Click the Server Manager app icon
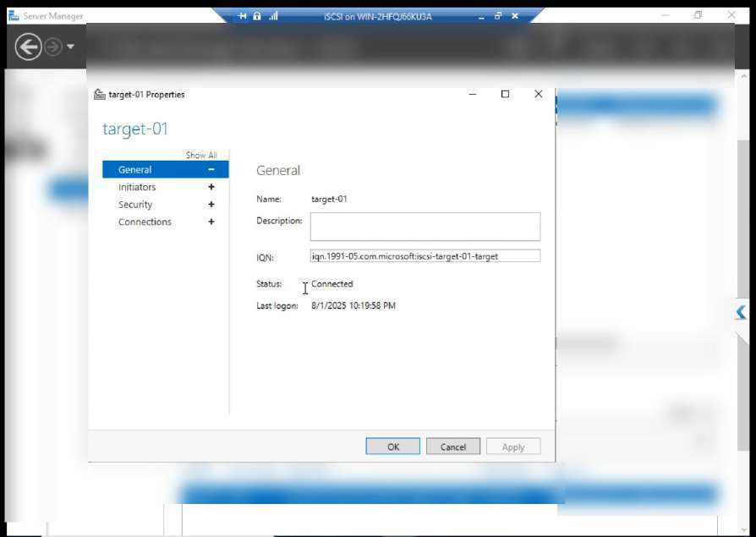 click(14, 16)
